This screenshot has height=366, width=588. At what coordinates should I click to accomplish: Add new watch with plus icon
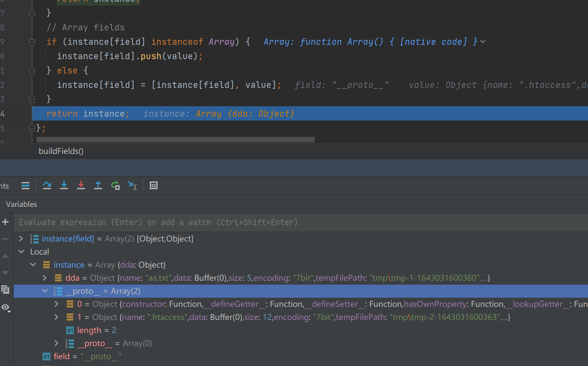5,222
